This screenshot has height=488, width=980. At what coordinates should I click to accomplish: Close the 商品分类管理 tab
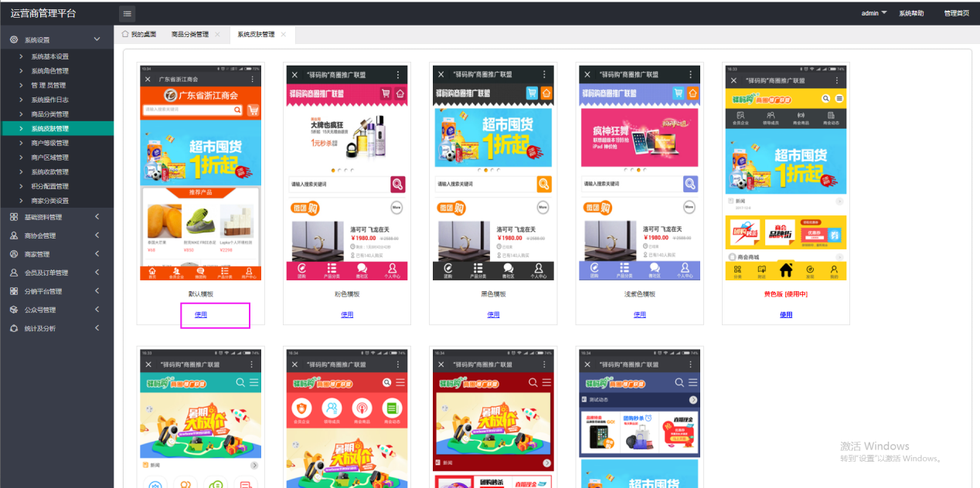[x=217, y=35]
